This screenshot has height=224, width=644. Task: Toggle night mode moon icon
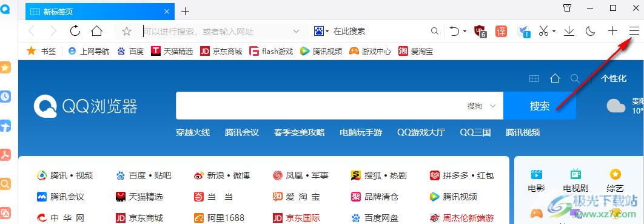tap(590, 31)
